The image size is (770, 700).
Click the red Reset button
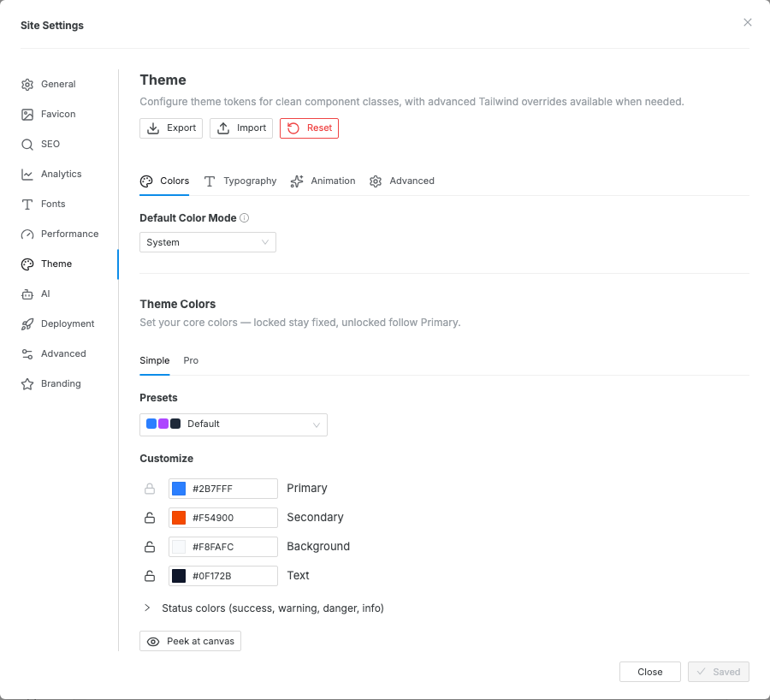(310, 128)
